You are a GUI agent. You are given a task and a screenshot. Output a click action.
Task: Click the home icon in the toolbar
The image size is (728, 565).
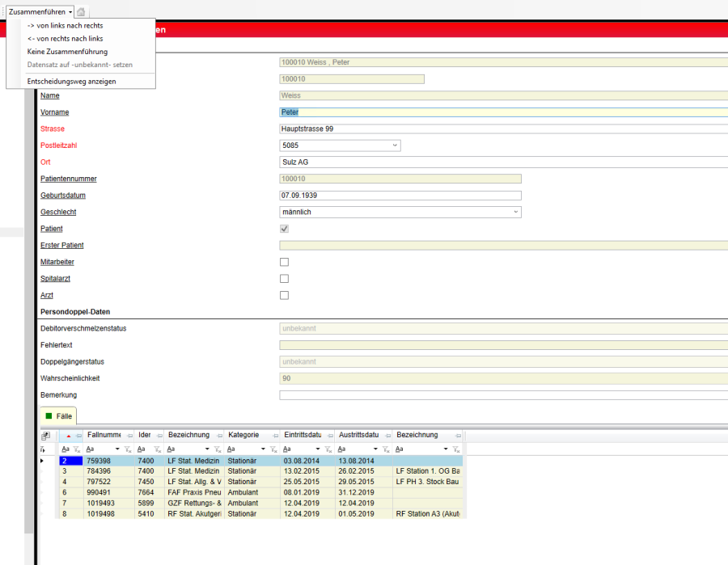point(82,12)
